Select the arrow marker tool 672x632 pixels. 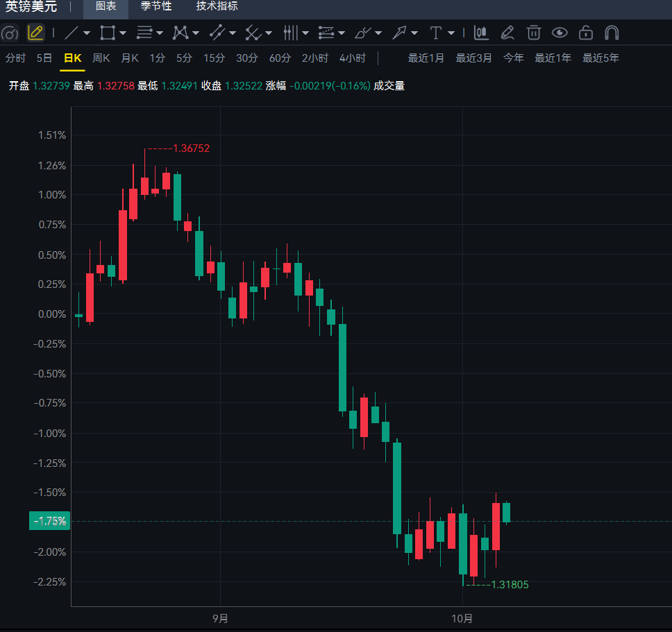[x=399, y=33]
